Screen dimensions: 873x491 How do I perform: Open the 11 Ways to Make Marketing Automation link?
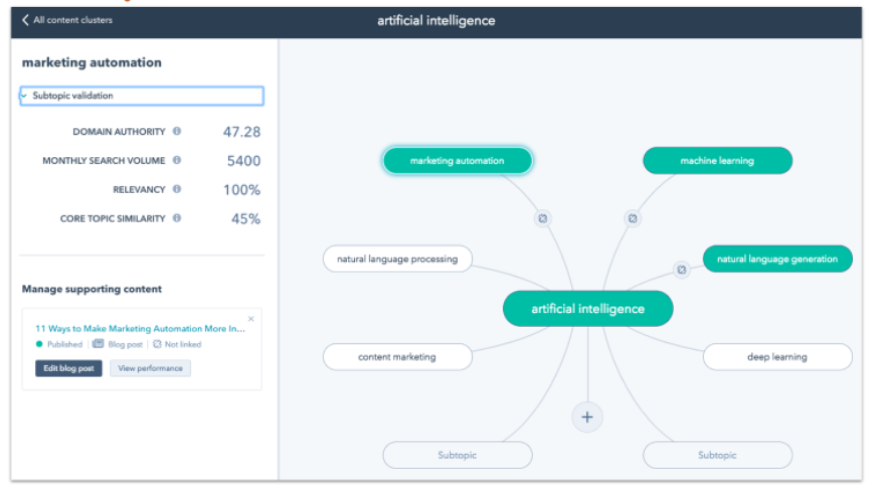(140, 328)
